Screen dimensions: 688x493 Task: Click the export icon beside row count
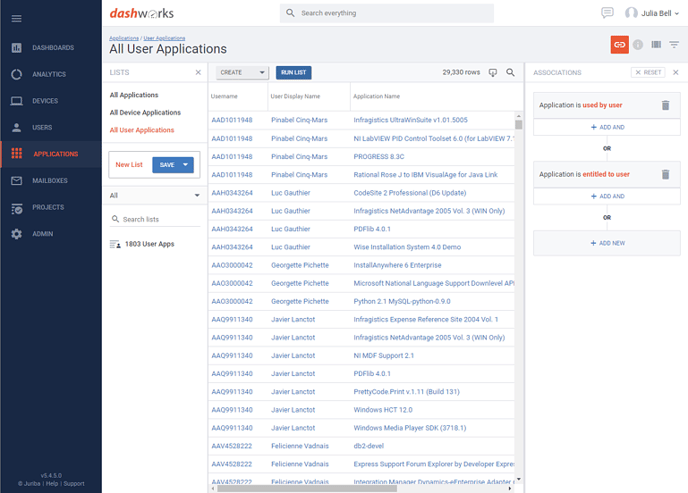(493, 73)
